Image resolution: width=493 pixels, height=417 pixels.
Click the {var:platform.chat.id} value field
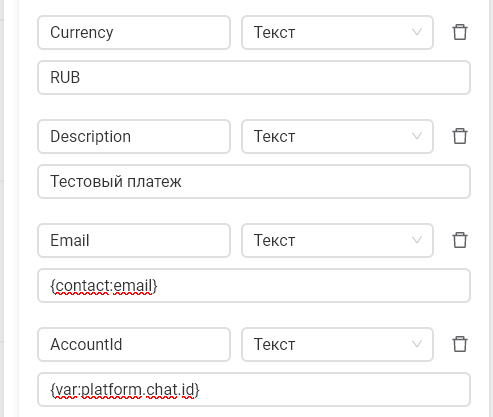pyautogui.click(x=254, y=389)
